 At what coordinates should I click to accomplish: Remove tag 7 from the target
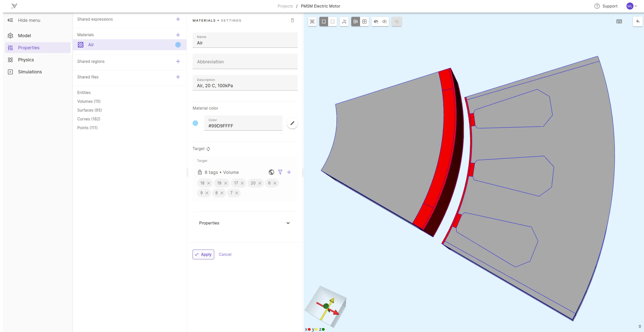[x=237, y=193]
